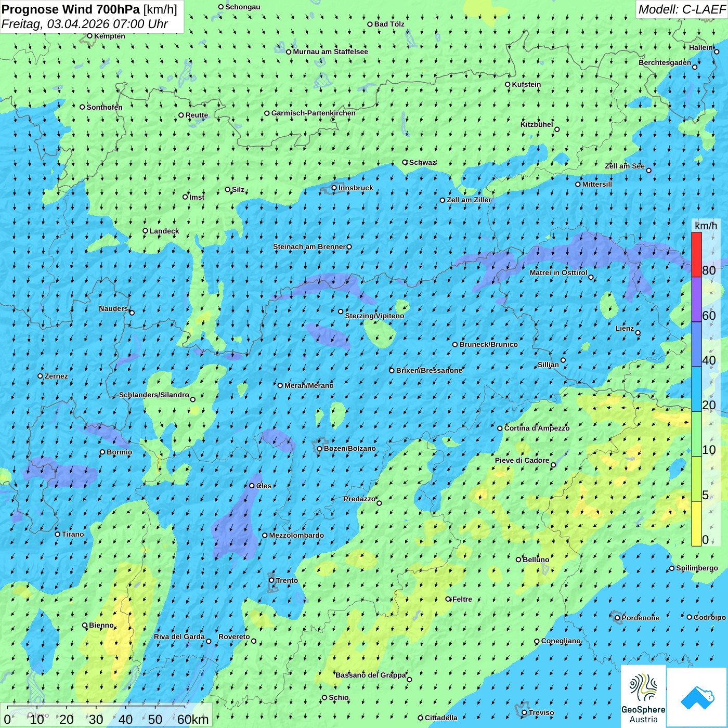Click the 'Reutte' label

(x=197, y=115)
